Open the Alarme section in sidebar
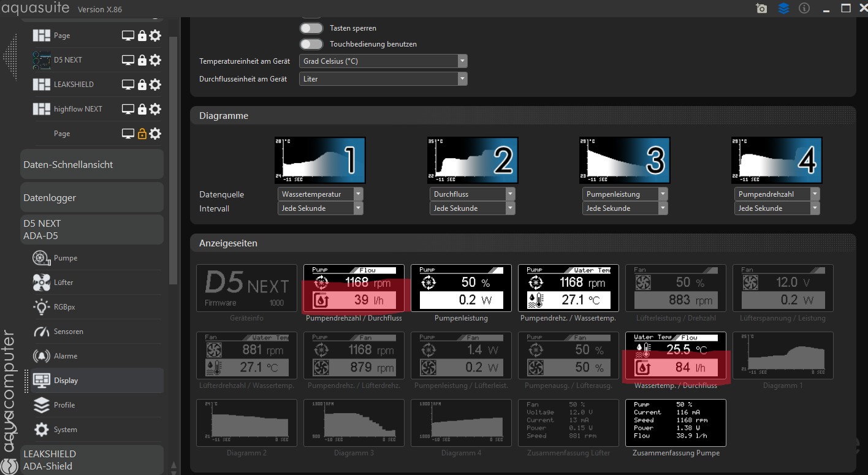This screenshot has width=868, height=475. [66, 356]
